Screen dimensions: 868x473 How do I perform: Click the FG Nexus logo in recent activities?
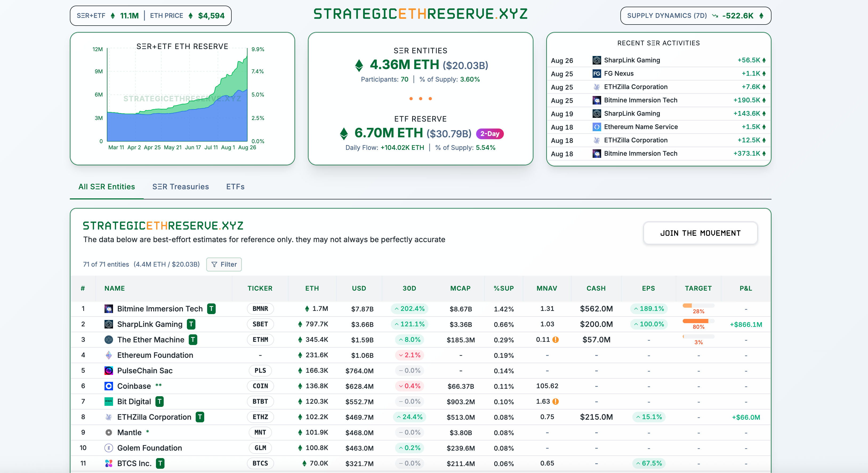[596, 73]
